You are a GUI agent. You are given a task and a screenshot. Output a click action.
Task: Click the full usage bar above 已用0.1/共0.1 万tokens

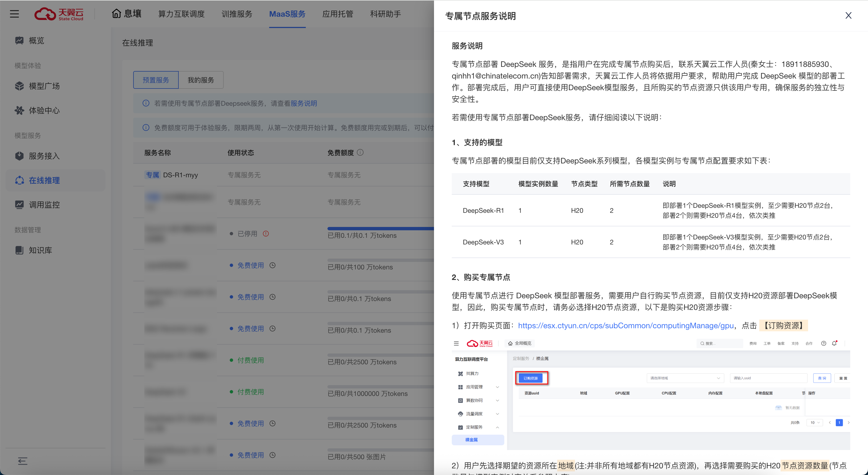(x=380, y=228)
